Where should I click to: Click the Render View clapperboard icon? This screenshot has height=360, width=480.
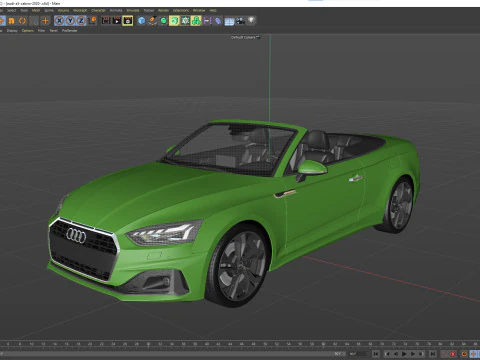coord(106,21)
